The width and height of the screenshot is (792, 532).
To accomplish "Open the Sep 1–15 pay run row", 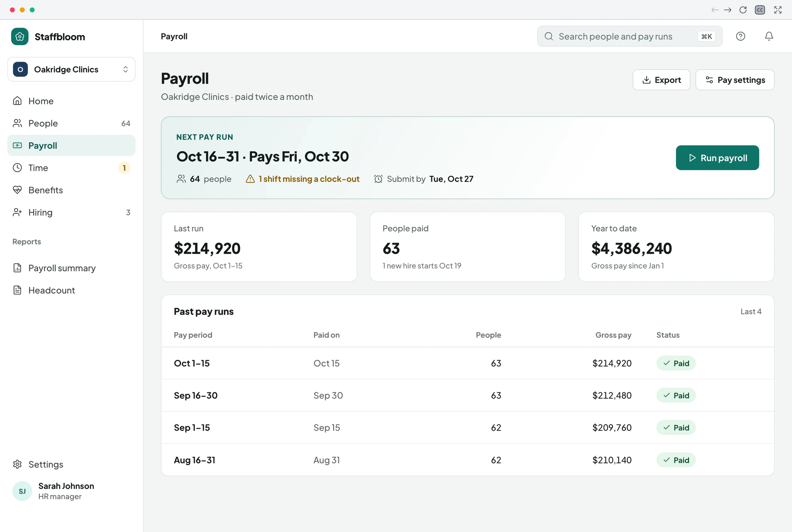I will click(468, 427).
